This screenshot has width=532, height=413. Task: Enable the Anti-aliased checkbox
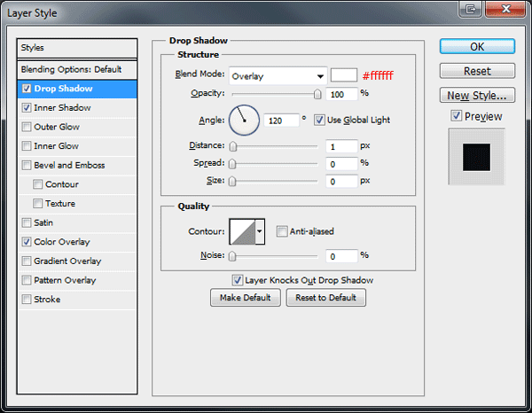pyautogui.click(x=282, y=231)
